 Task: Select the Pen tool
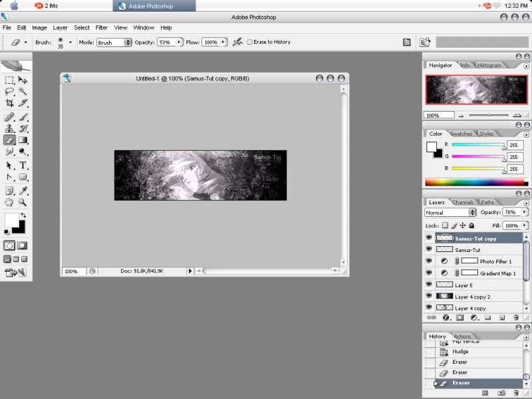(9, 177)
